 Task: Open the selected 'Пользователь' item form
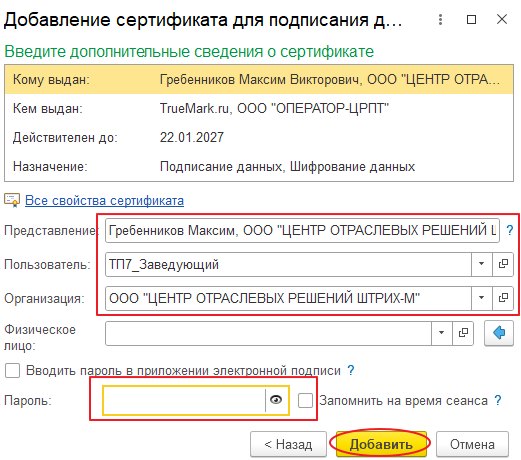pyautogui.click(x=503, y=264)
